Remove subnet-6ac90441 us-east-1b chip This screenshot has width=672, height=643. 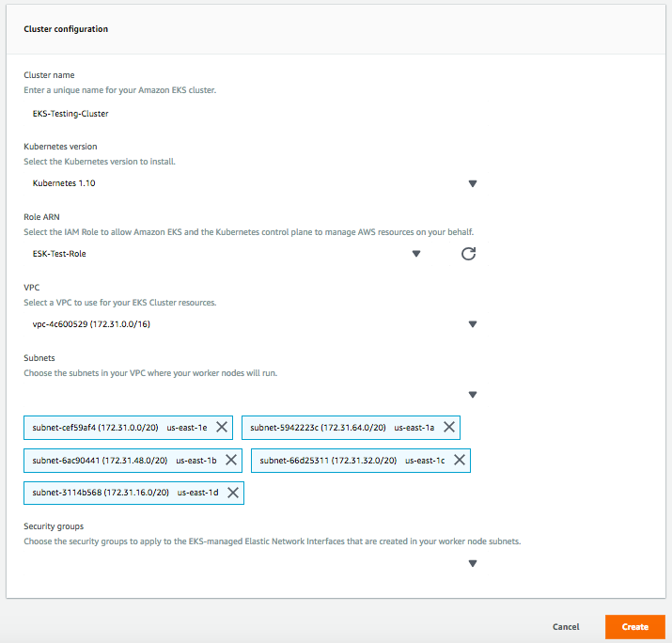tap(231, 460)
